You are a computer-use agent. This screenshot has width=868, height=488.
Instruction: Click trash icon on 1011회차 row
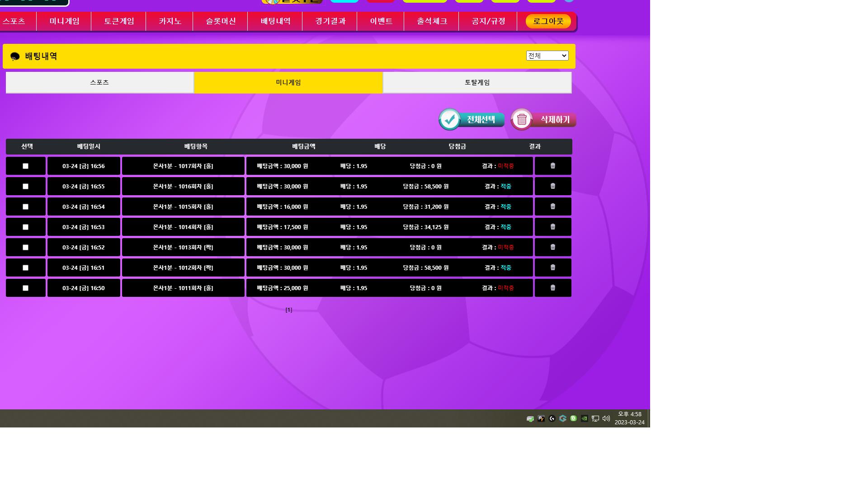[x=552, y=288]
